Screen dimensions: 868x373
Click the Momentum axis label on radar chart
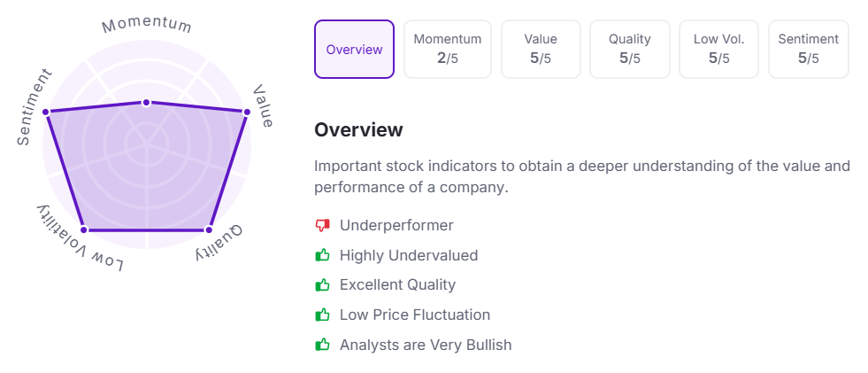[147, 25]
